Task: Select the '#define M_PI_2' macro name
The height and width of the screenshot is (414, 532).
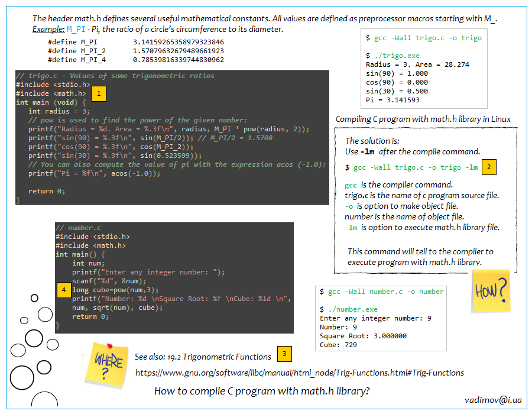Action: (x=77, y=50)
